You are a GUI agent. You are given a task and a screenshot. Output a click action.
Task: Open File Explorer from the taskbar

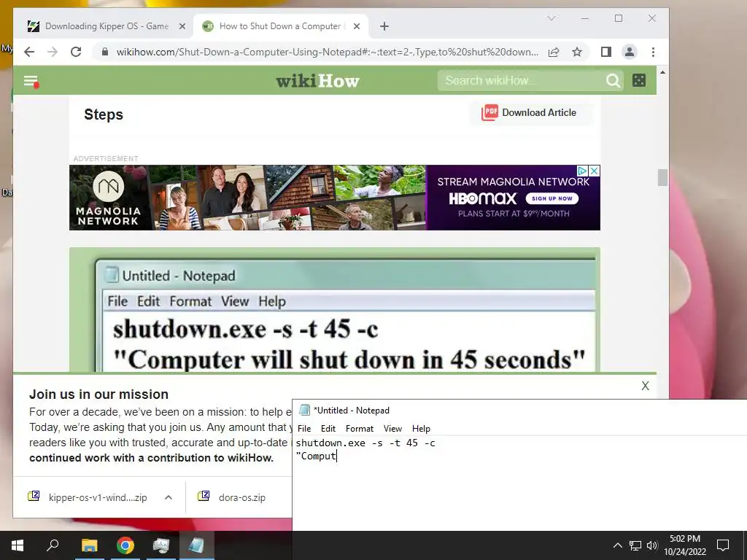click(x=89, y=545)
